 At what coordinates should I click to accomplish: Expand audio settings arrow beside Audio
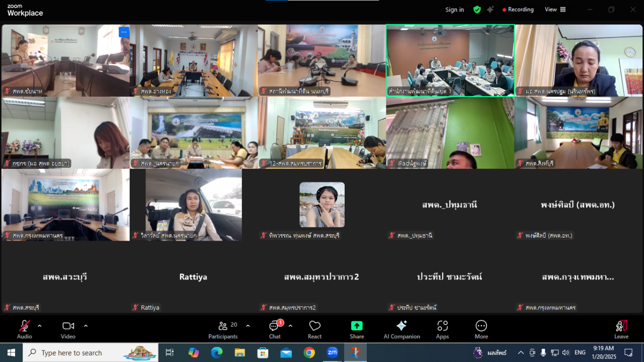(x=40, y=326)
